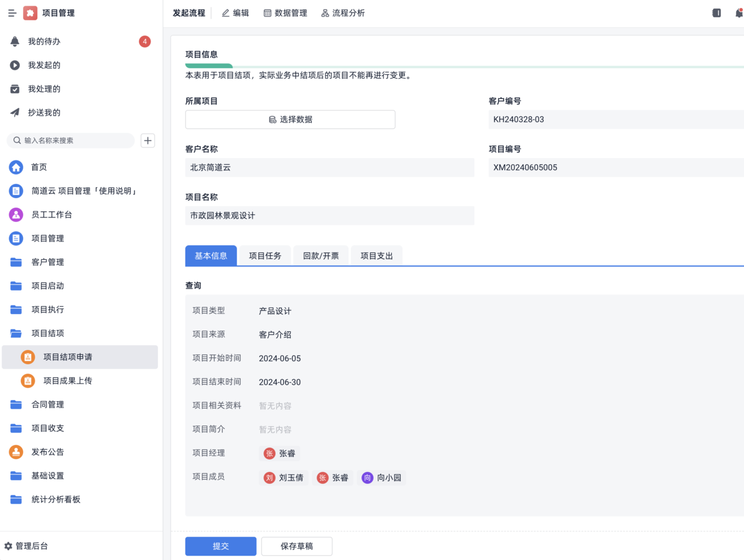Open 数据管理 in the top toolbar
The image size is (744, 560).
pyautogui.click(x=285, y=13)
